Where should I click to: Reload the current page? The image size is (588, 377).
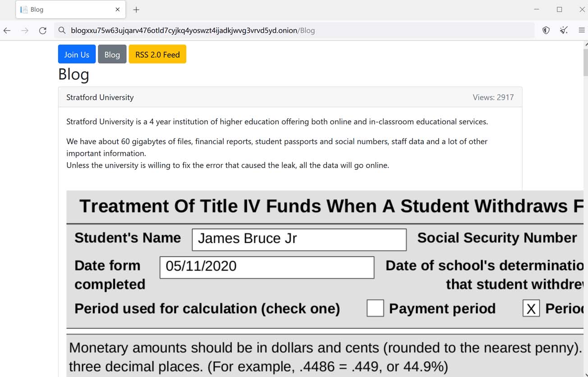click(x=43, y=31)
